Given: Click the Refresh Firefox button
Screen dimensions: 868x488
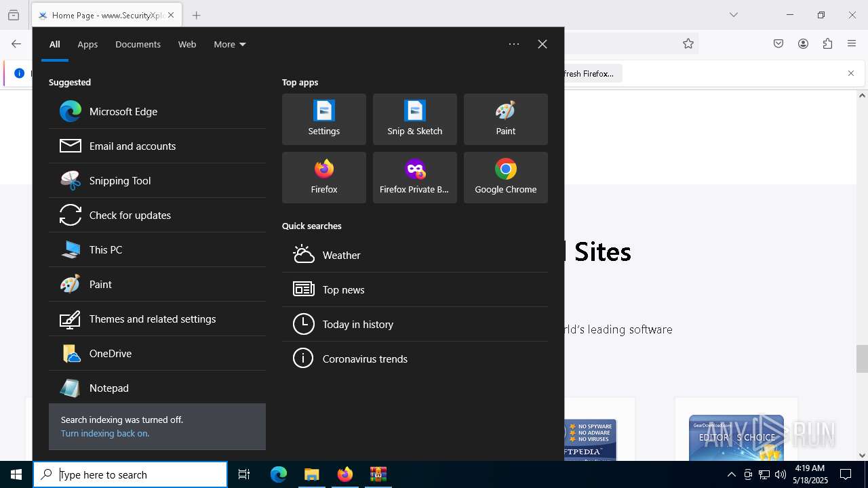Looking at the screenshot, I should 589,73.
